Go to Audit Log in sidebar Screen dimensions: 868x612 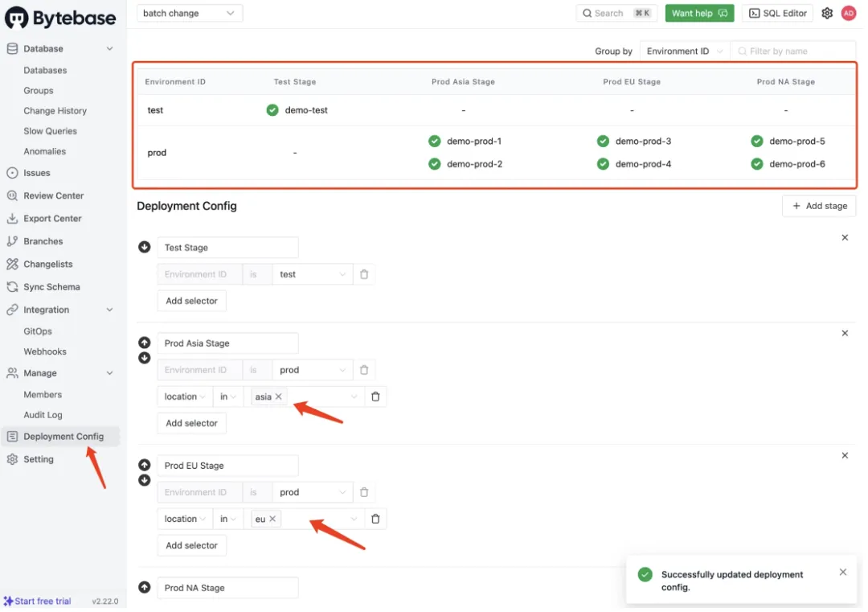(43, 415)
